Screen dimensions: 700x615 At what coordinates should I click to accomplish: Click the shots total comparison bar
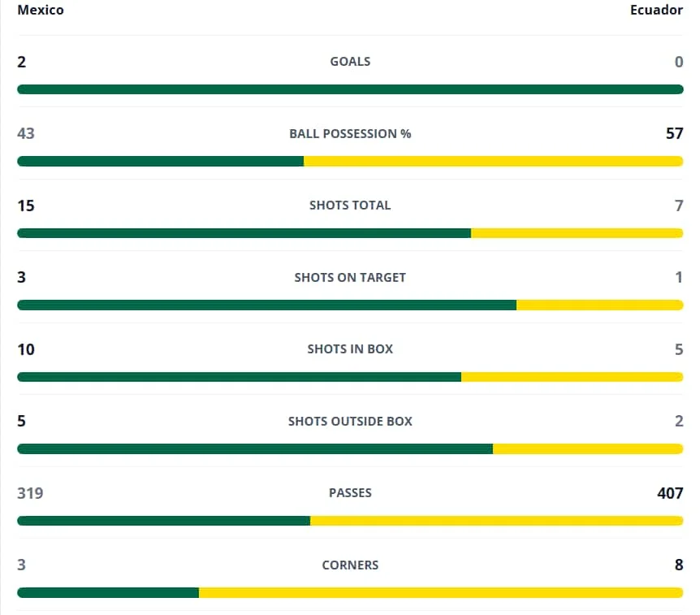tap(350, 233)
